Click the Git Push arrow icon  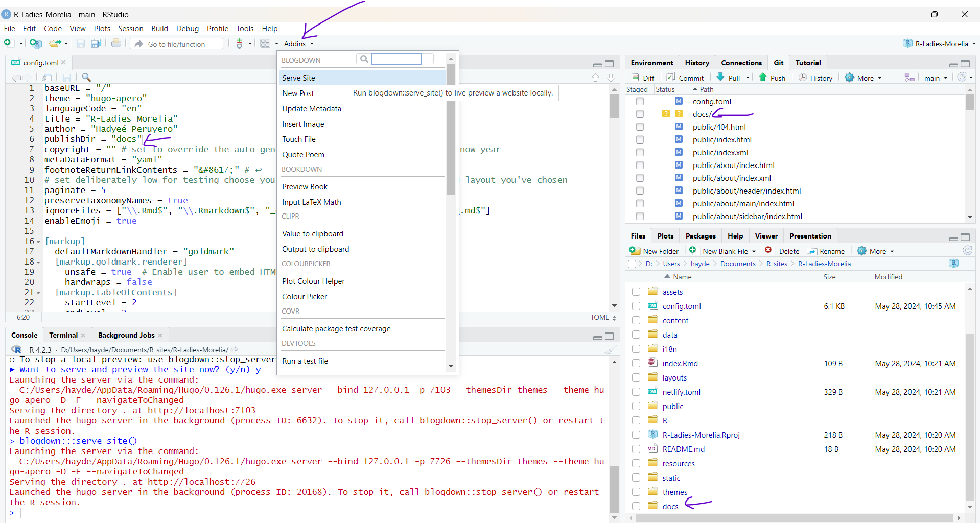[x=763, y=77]
